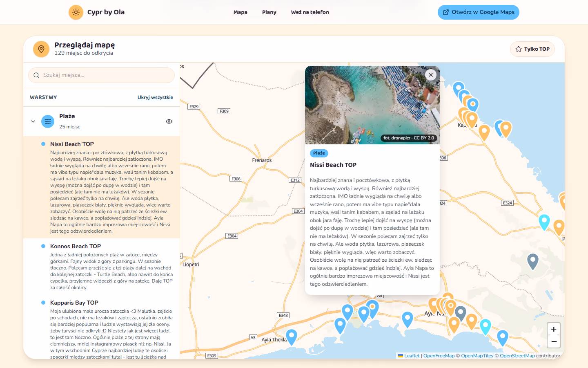Open the OpenStreetMap attribution link
The image size is (588, 368).
point(517,356)
